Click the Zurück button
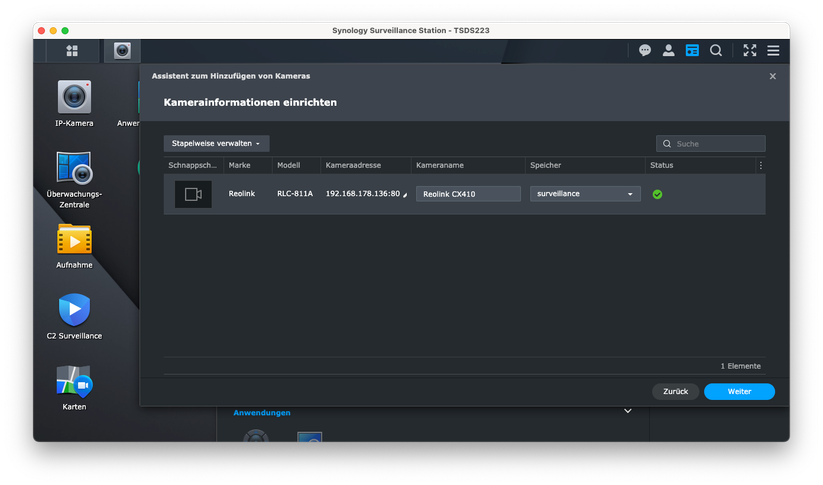 676,392
